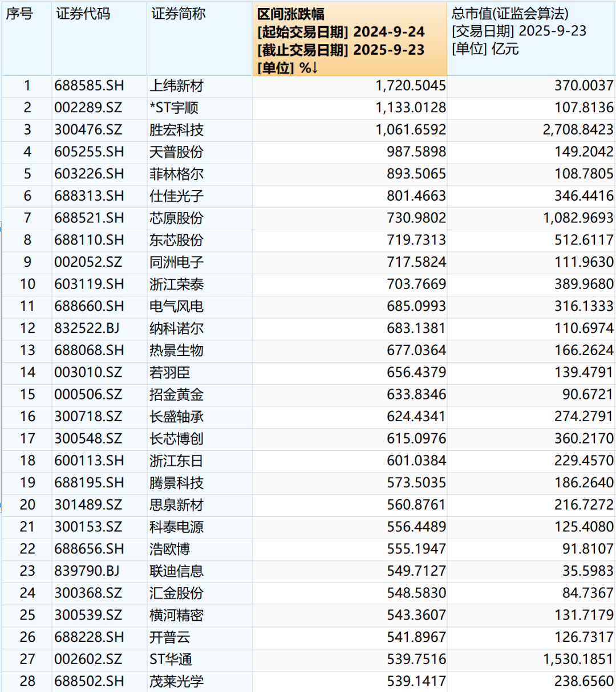Select stock name 浙江东日
The height and width of the screenshot is (692, 616).
click(x=176, y=461)
